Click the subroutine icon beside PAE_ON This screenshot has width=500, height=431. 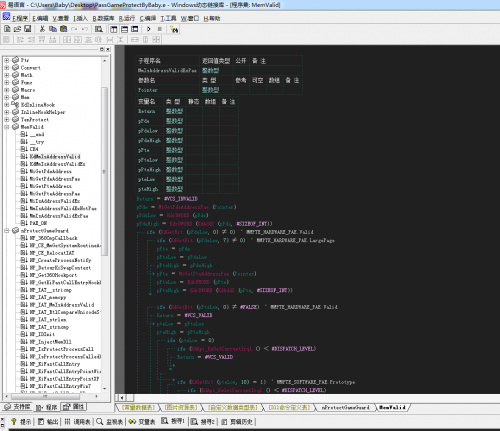coord(24,223)
